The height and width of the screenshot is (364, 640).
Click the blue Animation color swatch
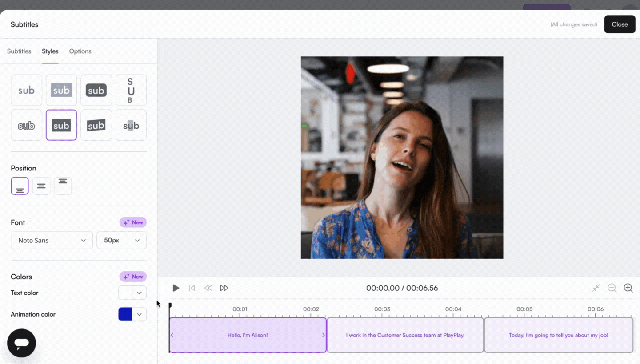click(125, 314)
